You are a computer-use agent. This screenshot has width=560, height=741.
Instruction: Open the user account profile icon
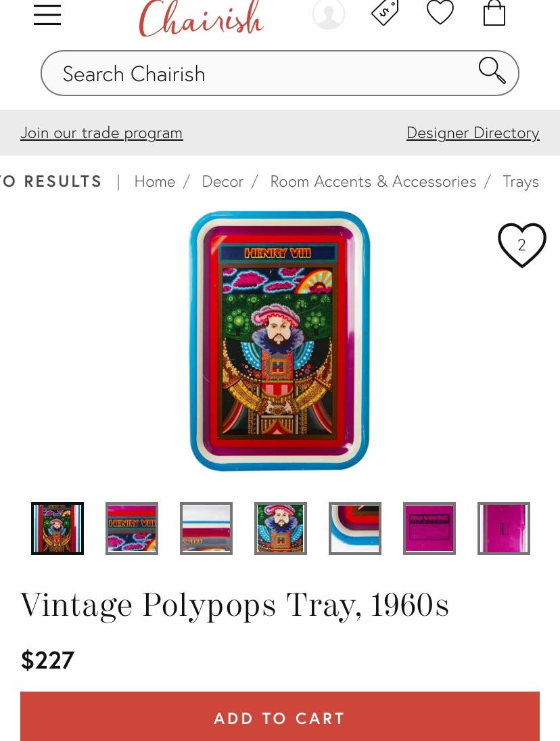(x=329, y=14)
